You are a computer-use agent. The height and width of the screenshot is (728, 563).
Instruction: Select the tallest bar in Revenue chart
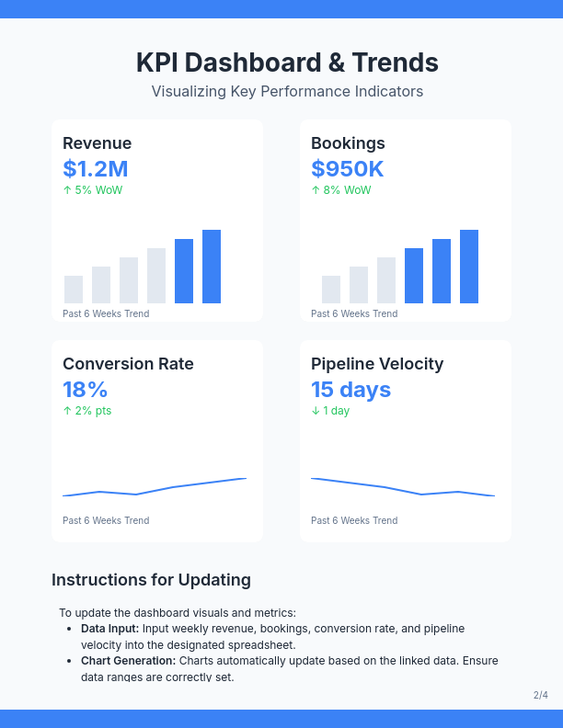(212, 267)
